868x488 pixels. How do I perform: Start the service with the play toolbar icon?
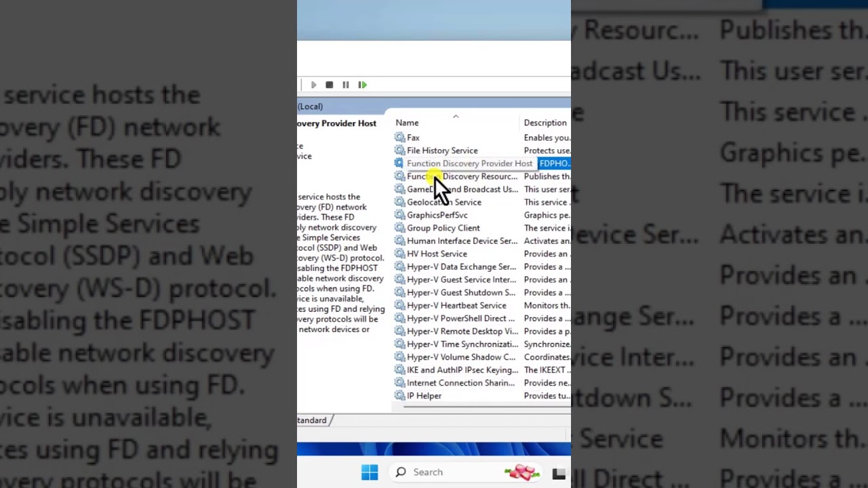313,85
